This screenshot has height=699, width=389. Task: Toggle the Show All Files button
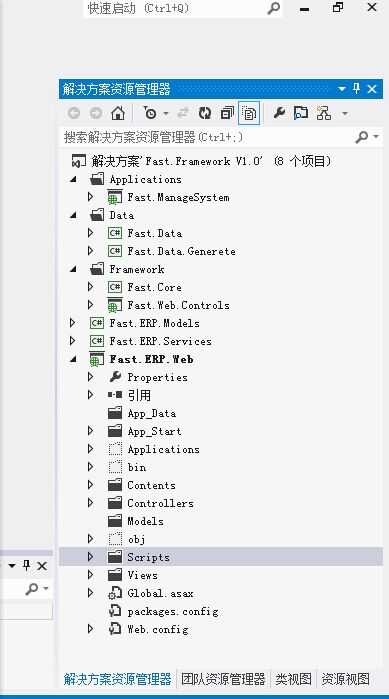(249, 113)
